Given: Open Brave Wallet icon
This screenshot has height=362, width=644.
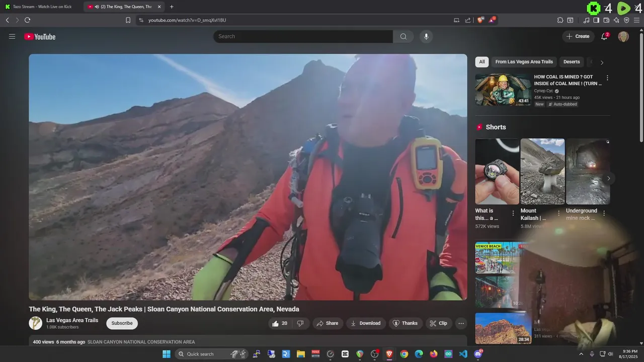Looking at the screenshot, I should (606, 20).
